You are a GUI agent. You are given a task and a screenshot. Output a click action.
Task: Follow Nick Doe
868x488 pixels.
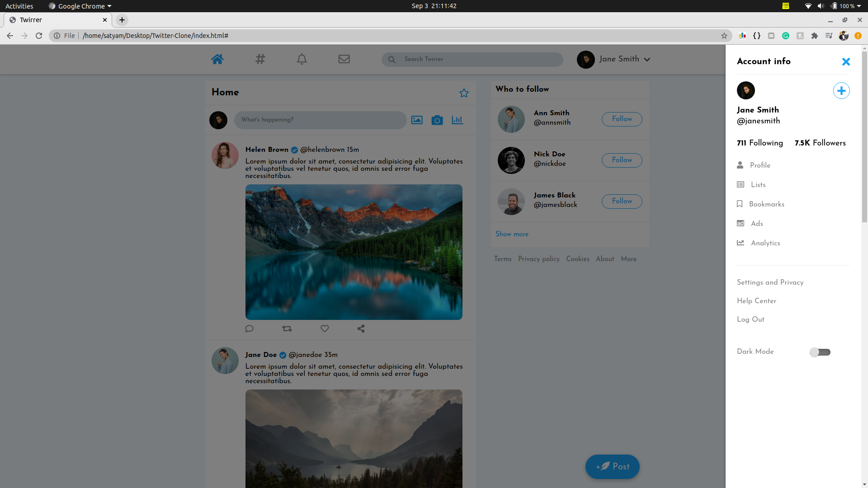click(x=622, y=160)
